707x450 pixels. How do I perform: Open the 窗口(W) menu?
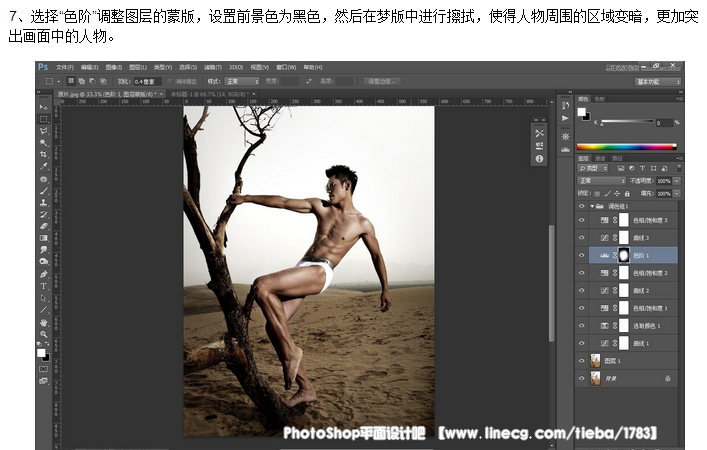pos(286,67)
